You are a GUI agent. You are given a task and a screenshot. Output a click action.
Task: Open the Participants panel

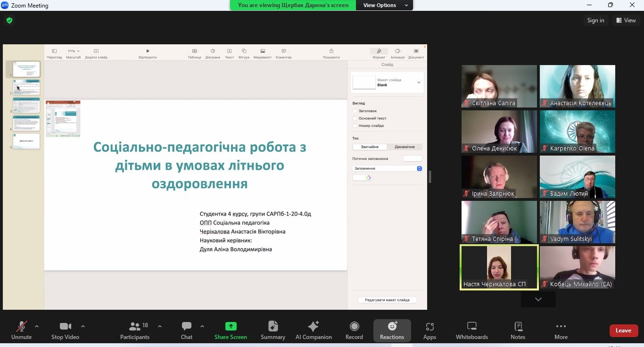pos(135,330)
